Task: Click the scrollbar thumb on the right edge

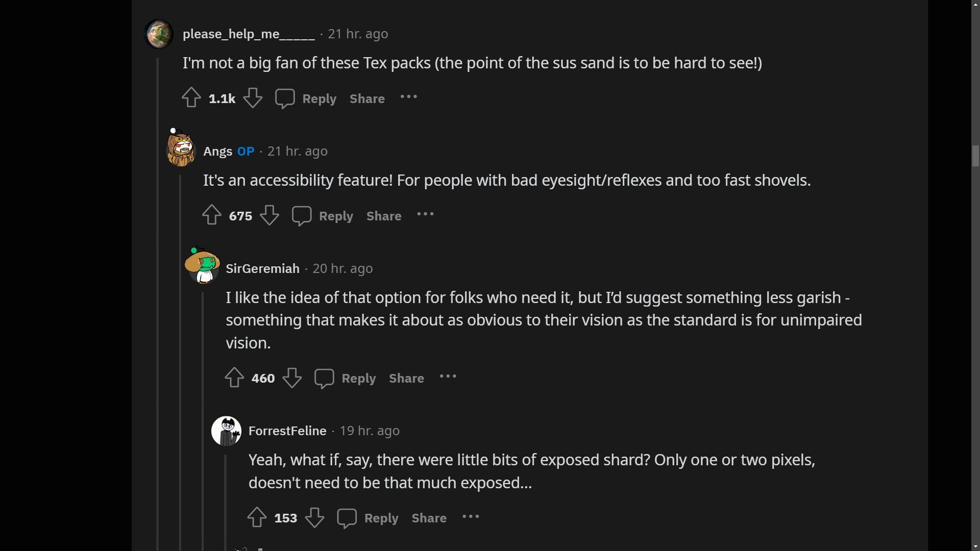Action: click(x=975, y=153)
